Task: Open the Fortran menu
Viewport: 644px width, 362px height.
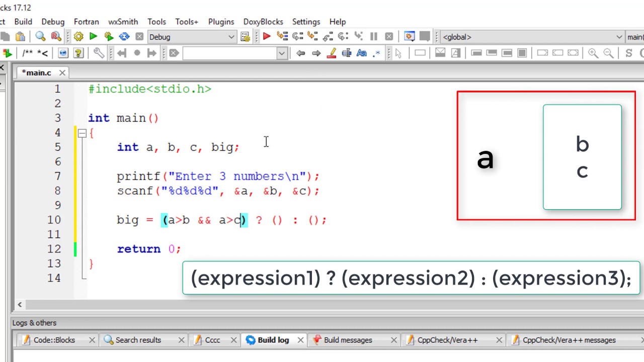Action: pos(87,22)
